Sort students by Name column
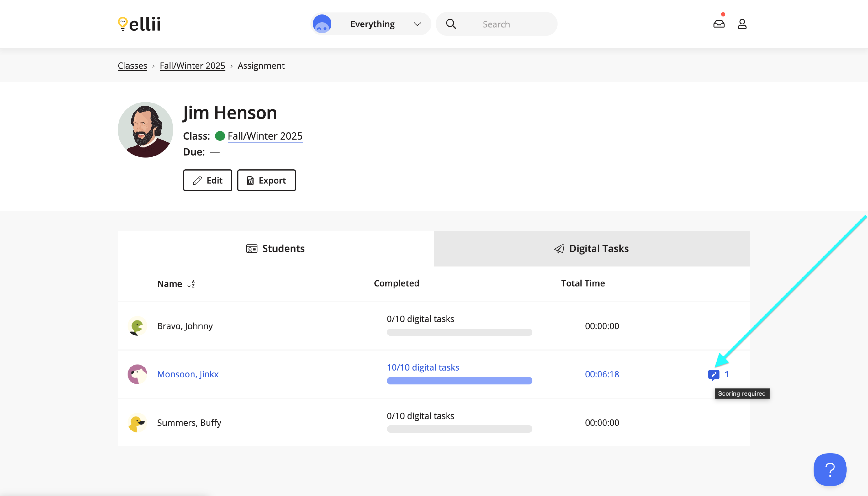This screenshot has height=496, width=868. (176, 284)
